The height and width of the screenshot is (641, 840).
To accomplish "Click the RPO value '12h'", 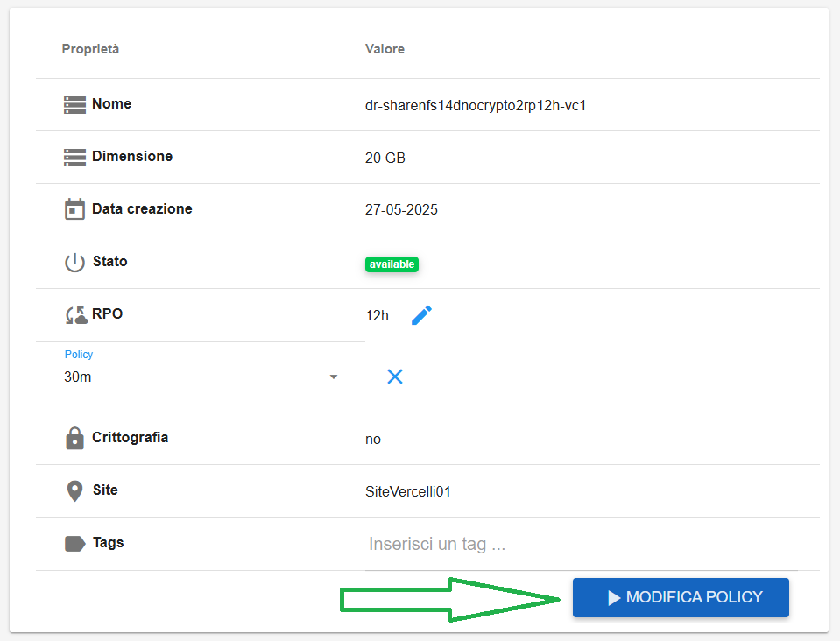I will 378,315.
